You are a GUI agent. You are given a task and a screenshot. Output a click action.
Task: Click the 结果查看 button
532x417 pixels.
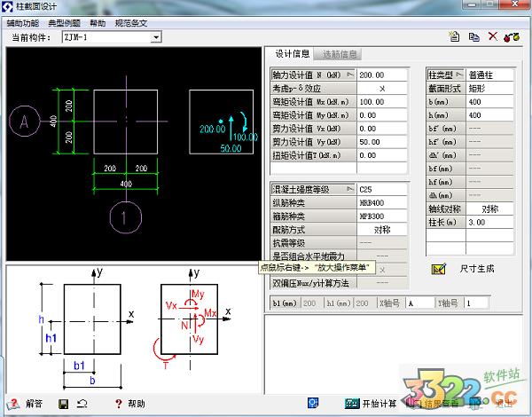(x=434, y=404)
